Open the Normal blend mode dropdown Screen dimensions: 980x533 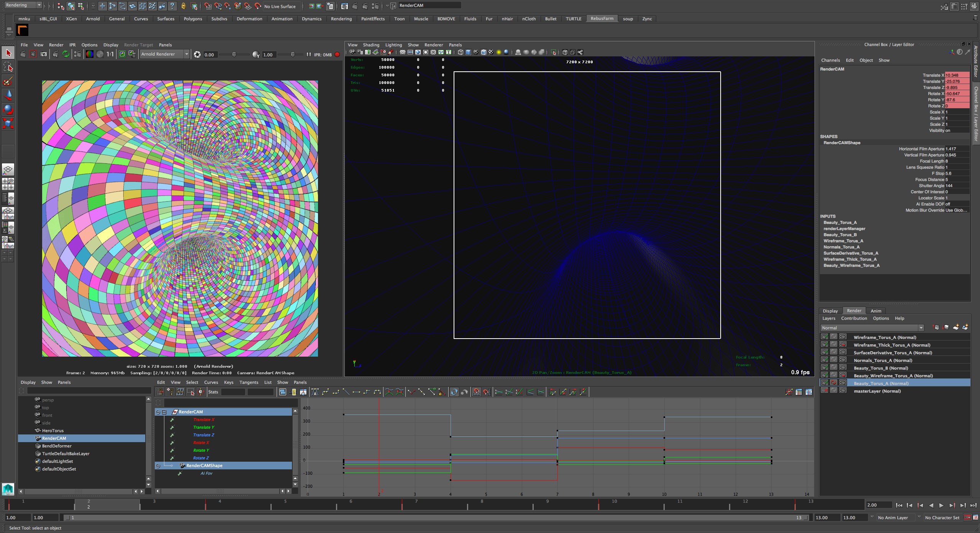[x=921, y=328]
